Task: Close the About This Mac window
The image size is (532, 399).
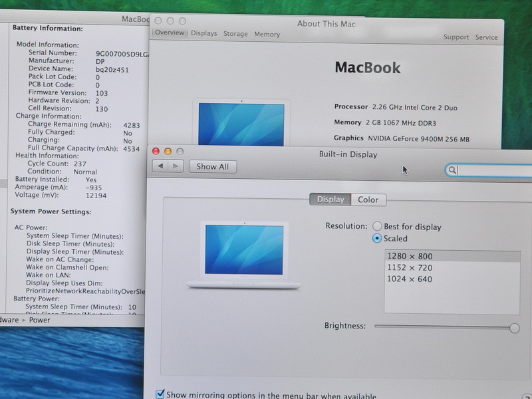Action: pos(158,21)
